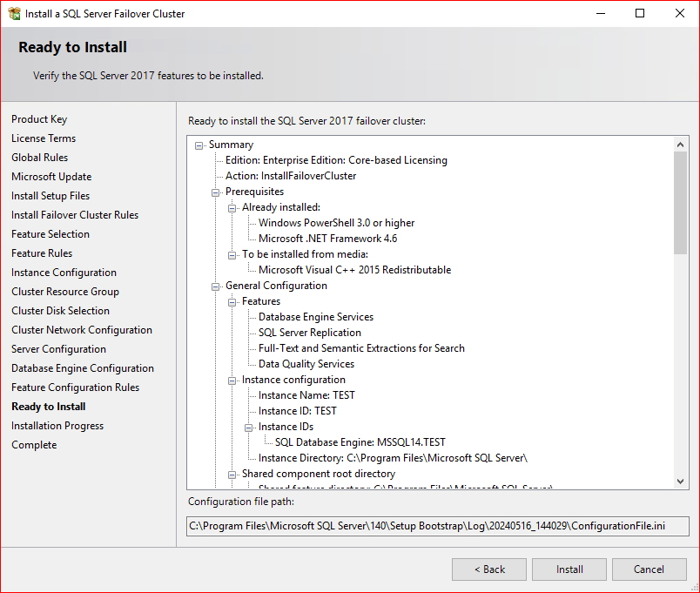Viewport: 700px width, 593px height.
Task: Select Microsoft Visual C++ 2015 Redistributable row
Action: click(x=354, y=270)
